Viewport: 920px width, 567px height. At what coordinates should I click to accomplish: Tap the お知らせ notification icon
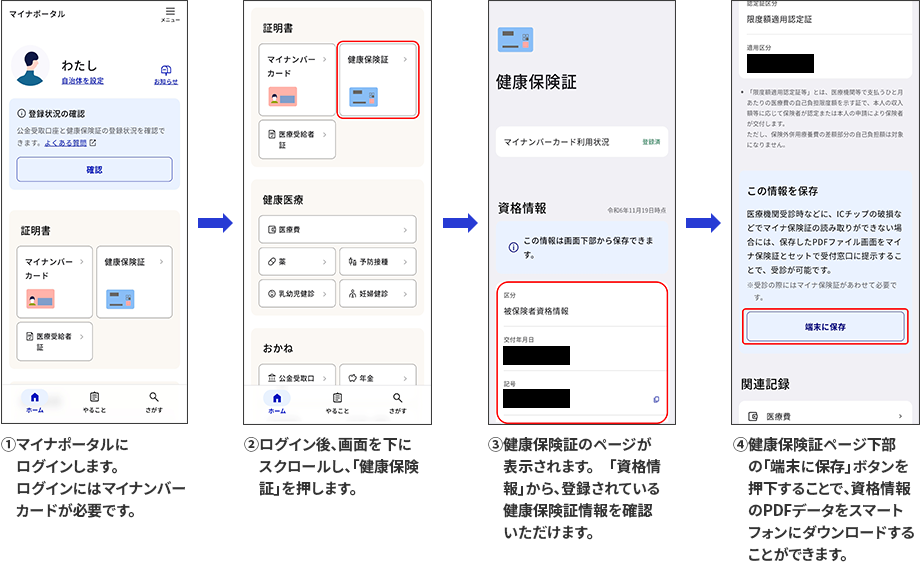[166, 74]
